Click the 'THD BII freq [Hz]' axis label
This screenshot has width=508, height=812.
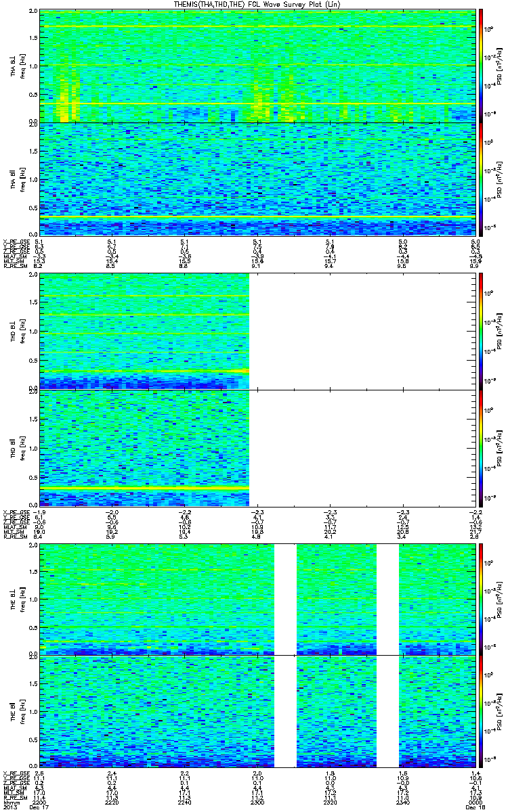[x=18, y=447]
